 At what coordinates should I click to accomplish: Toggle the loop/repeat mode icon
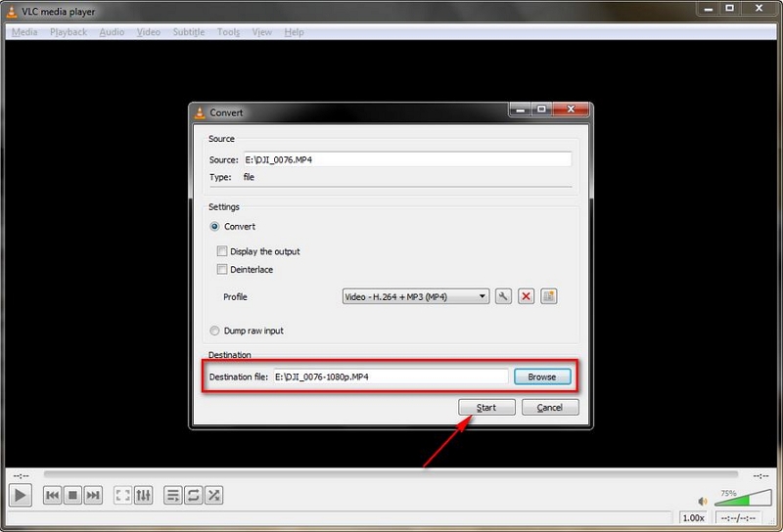click(193, 496)
